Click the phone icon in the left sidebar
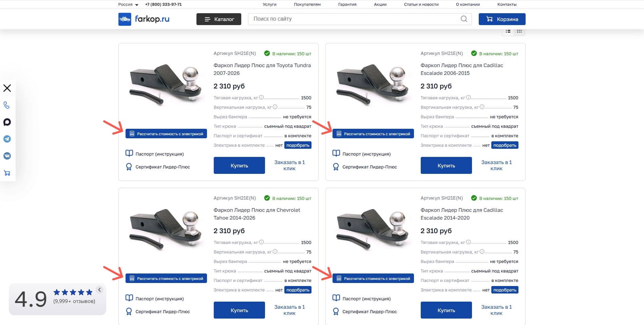This screenshot has width=644, height=325. 7,105
